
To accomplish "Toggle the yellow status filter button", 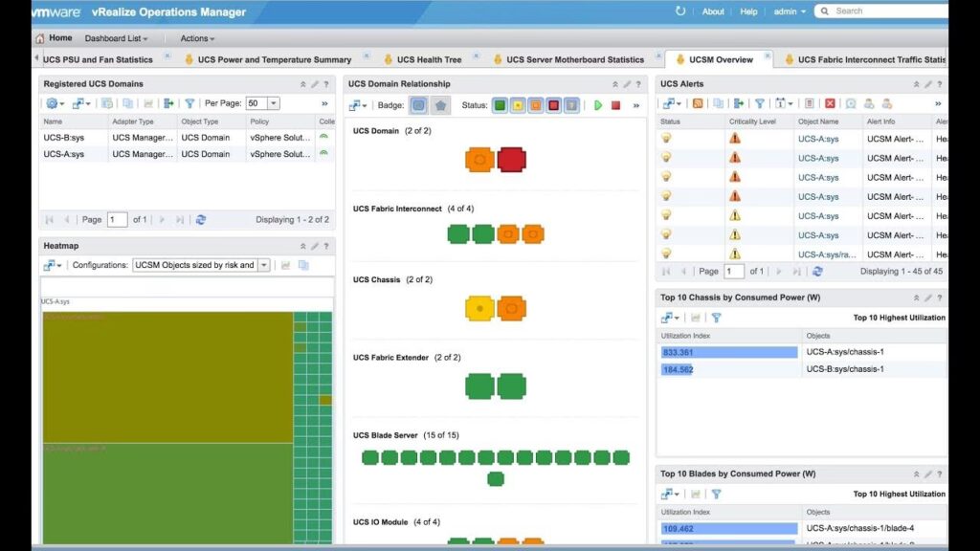I will tap(518, 105).
